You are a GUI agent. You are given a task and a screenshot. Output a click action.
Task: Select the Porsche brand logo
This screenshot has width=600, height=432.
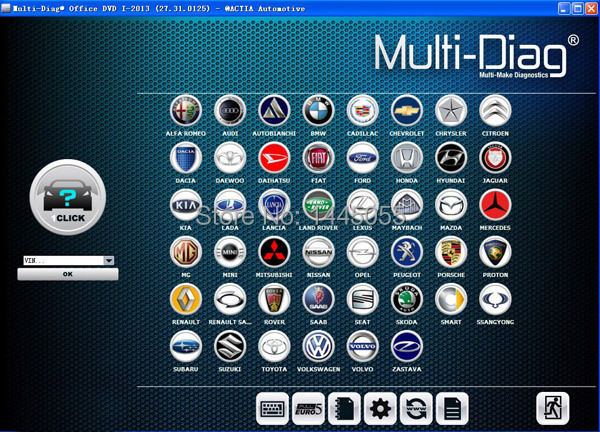(451, 252)
